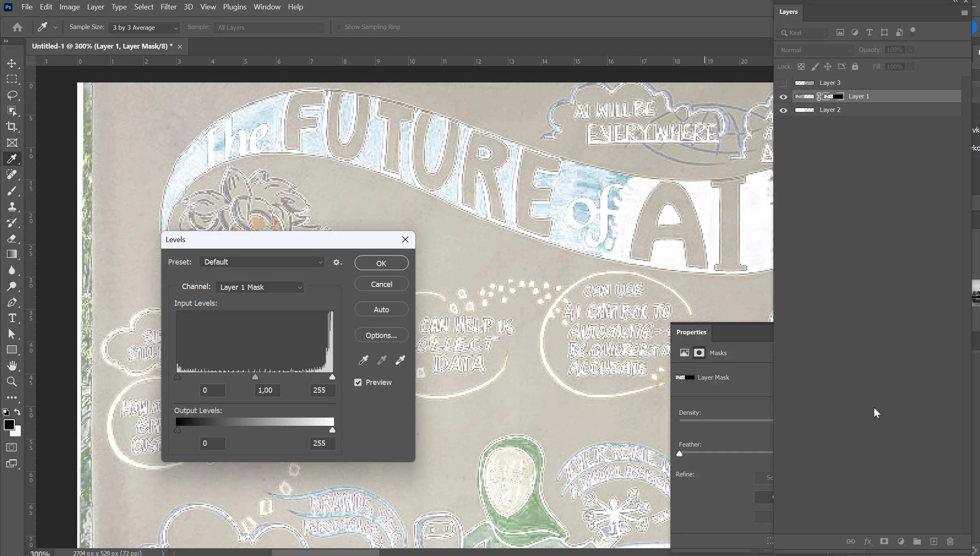The width and height of the screenshot is (980, 556).
Task: Open the Levels preset options gear
Action: (337, 262)
